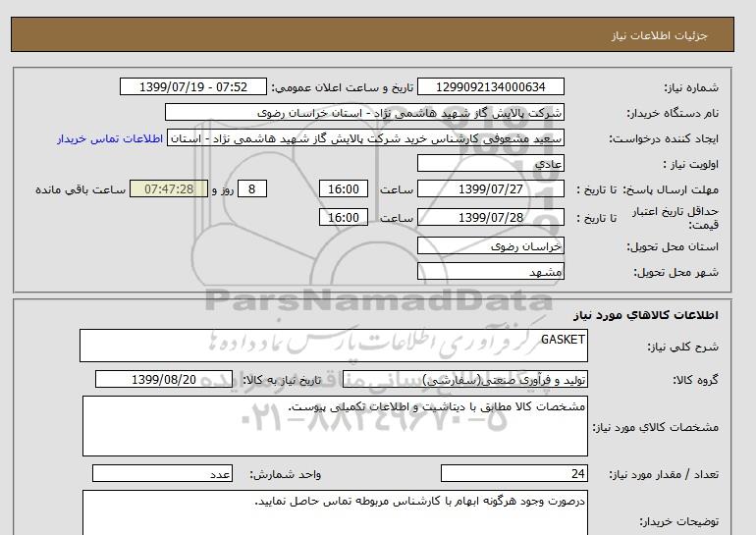Select the delivery city field مشهد
Viewport: 756px width, 535px height.
click(491, 271)
